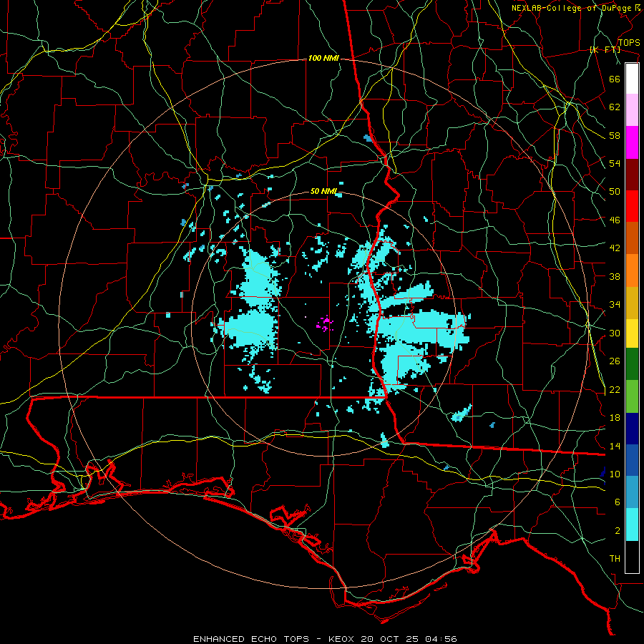Pick the blue swatch between 14 and 10

click(x=632, y=460)
